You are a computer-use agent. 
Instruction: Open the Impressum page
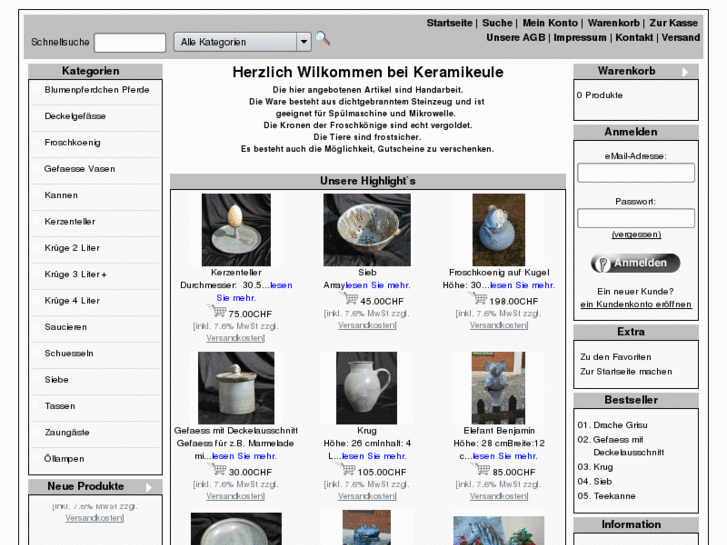click(x=580, y=38)
